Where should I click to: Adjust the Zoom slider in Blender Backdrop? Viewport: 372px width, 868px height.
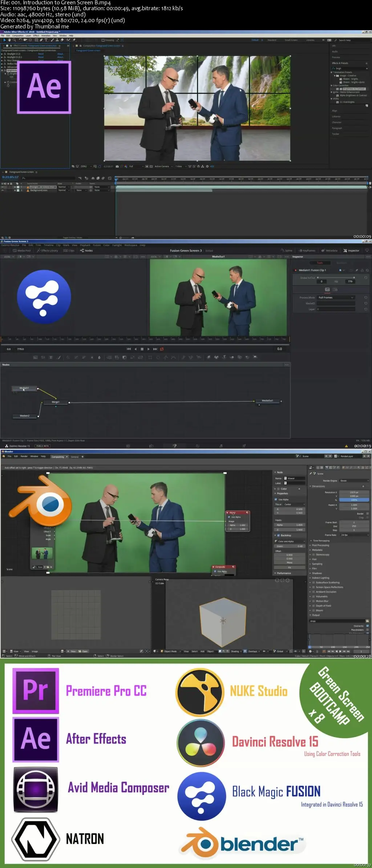click(290, 546)
